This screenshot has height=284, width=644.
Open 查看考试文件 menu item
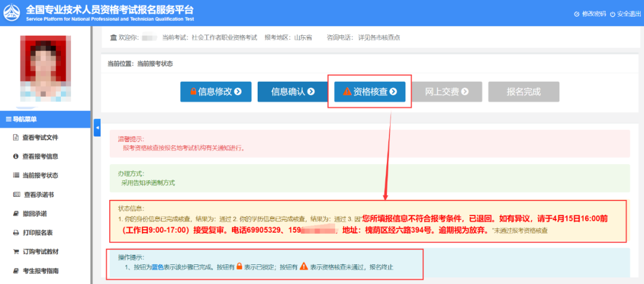[41, 138]
